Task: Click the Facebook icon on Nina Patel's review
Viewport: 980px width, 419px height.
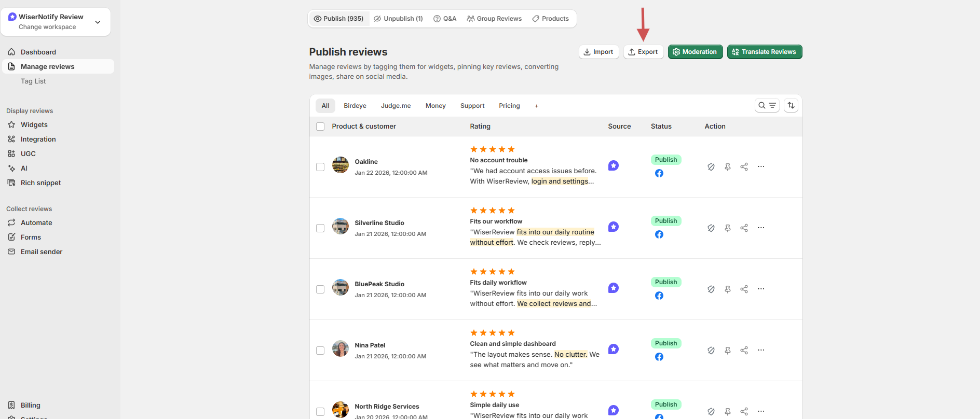Action: pyautogui.click(x=659, y=357)
